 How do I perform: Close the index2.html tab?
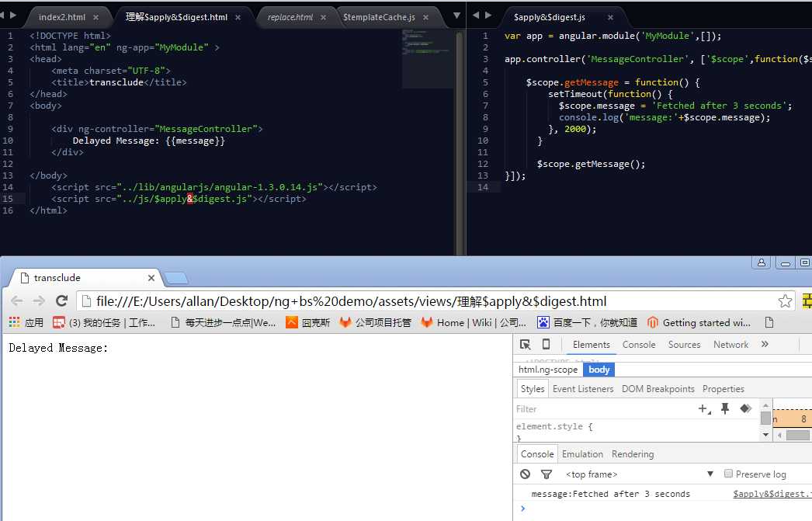tap(95, 17)
